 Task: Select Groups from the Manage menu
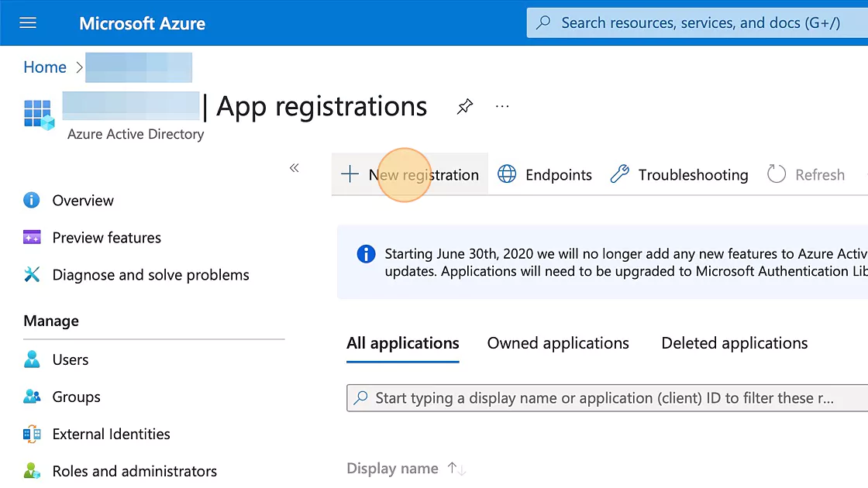(76, 397)
